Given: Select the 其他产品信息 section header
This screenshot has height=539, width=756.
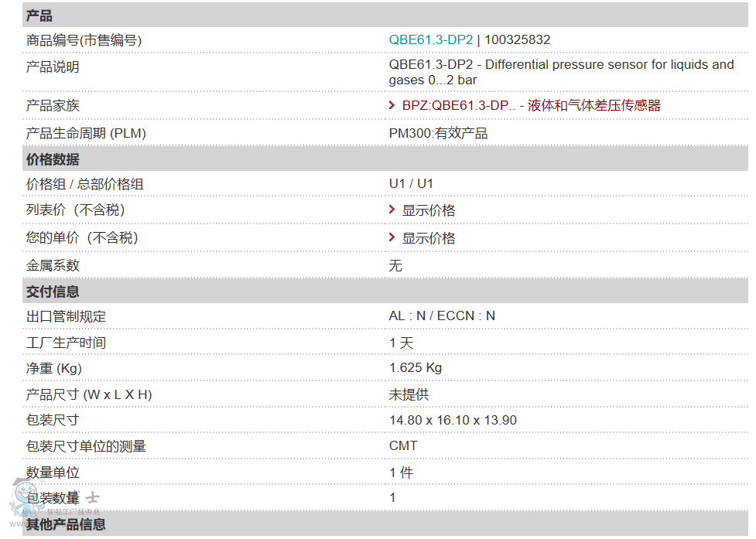Looking at the screenshot, I should click(x=66, y=525).
